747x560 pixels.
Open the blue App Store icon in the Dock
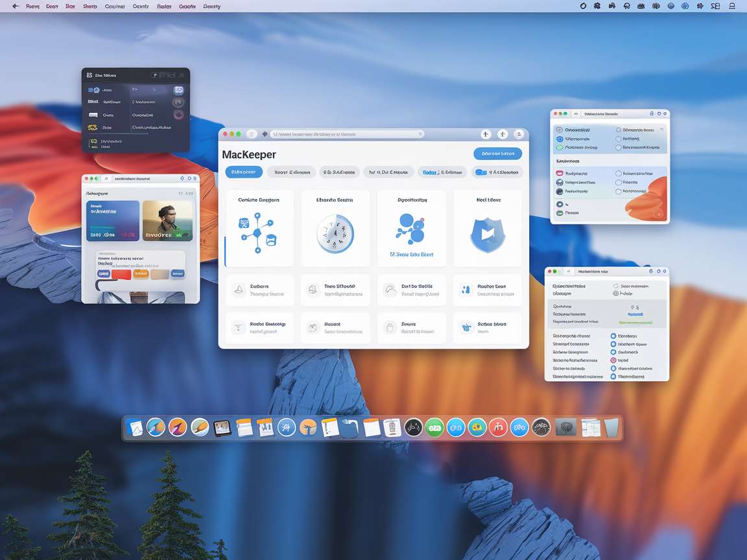[287, 428]
